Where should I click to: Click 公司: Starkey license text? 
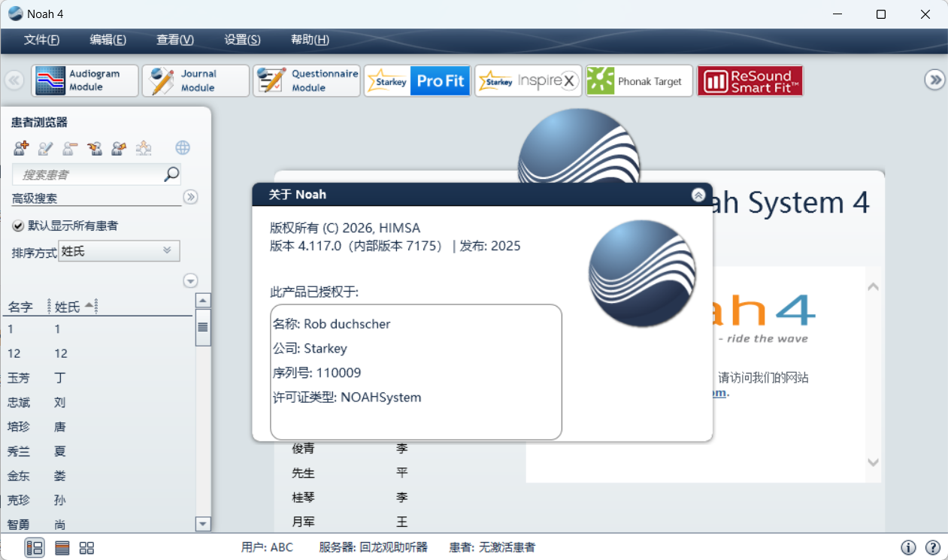310,348
